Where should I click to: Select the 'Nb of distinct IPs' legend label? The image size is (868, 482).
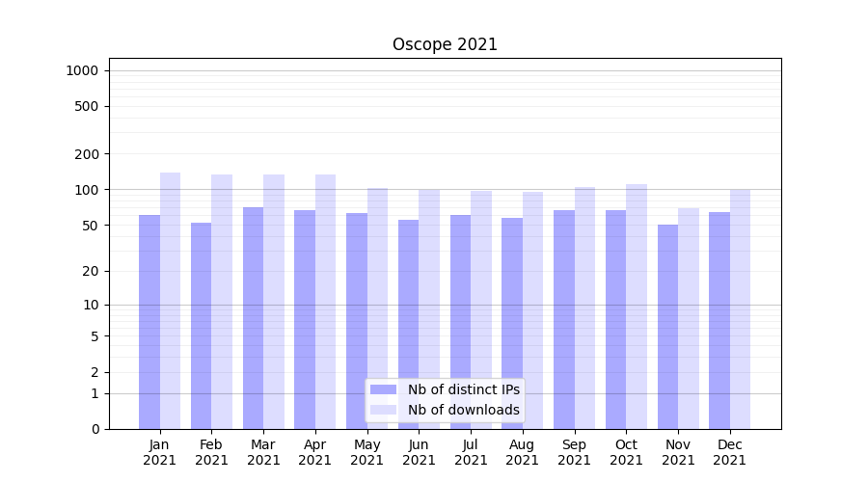(x=463, y=389)
